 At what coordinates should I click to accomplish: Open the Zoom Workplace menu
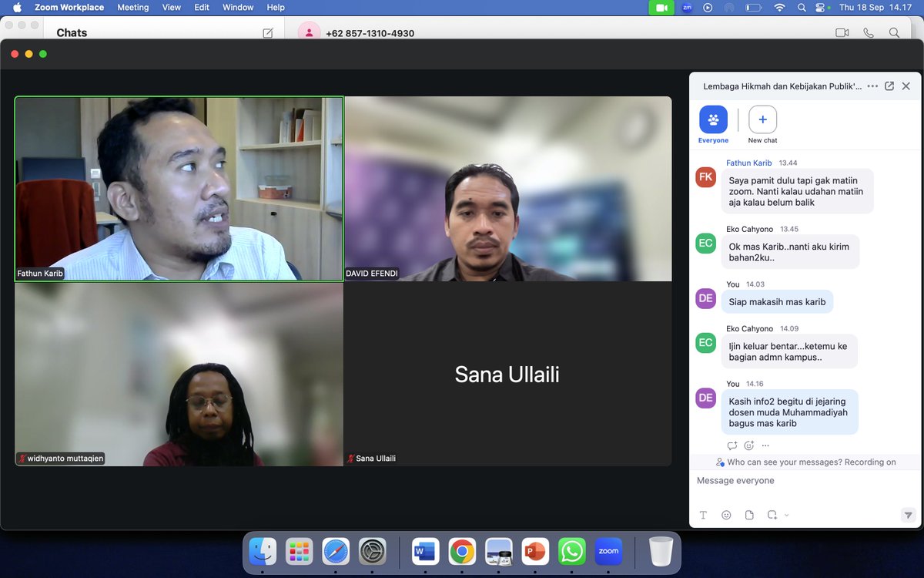point(69,8)
